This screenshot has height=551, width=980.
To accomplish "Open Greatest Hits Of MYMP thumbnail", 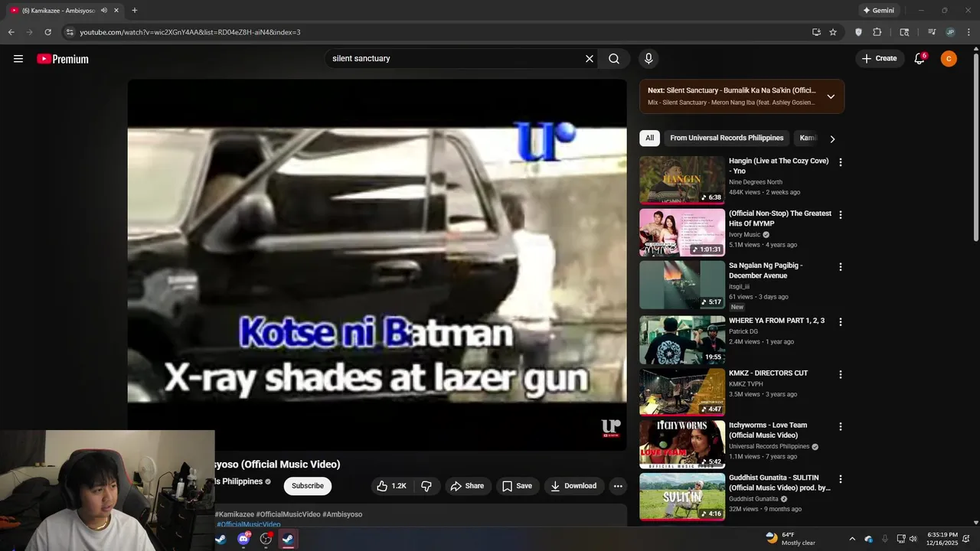I will coord(682,233).
